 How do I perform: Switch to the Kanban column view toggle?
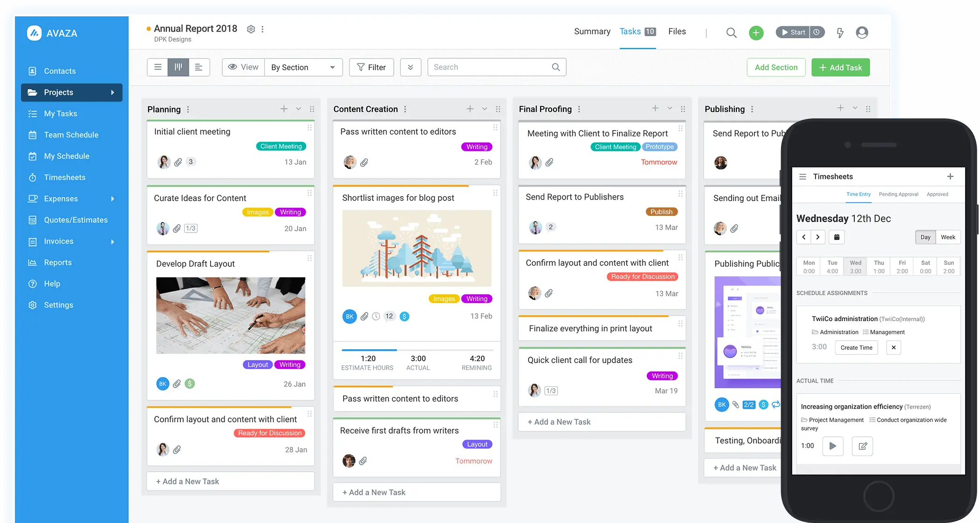pos(178,67)
